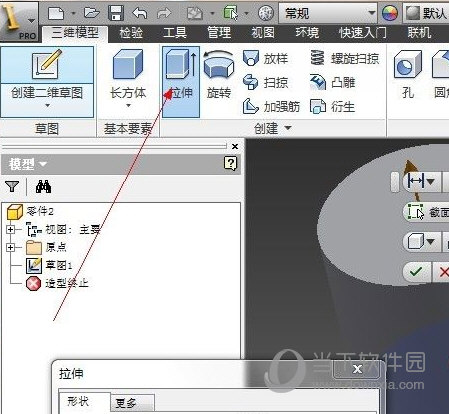This screenshot has height=414, width=449.
Task: Click the mini-toolbar drag grip handle
Action: pyautogui.click(x=395, y=182)
